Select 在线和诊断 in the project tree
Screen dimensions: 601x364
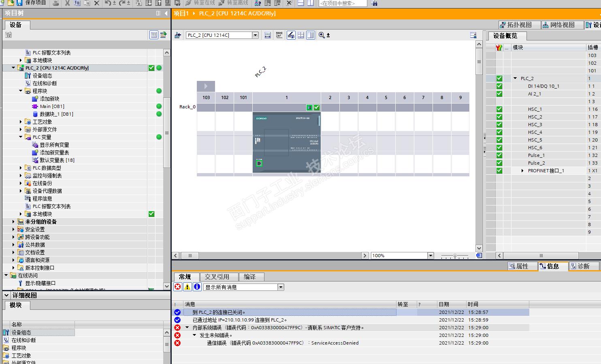coord(45,83)
